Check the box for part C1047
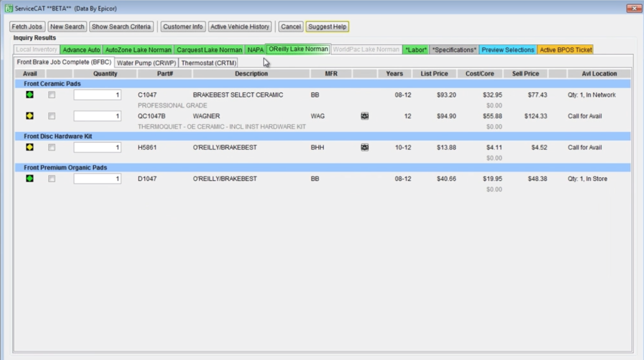 point(52,95)
